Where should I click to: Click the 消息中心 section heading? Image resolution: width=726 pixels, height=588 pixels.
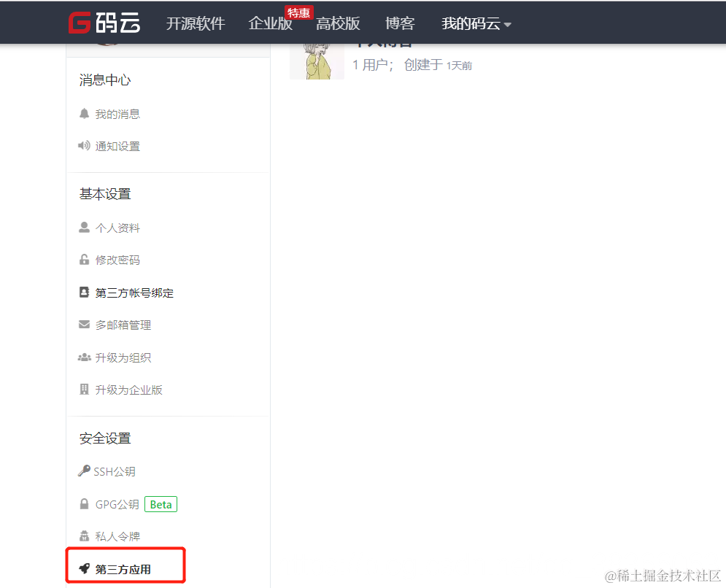105,80
